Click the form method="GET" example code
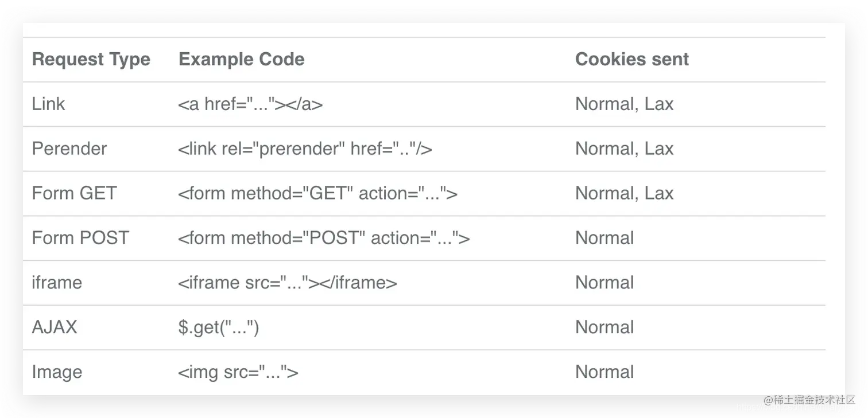This screenshot has width=868, height=418. 317,193
